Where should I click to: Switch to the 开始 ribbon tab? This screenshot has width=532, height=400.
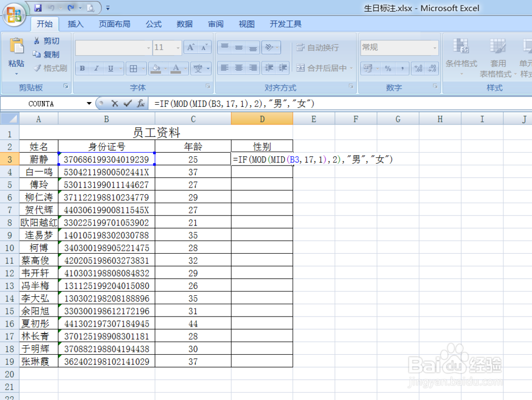click(x=45, y=24)
